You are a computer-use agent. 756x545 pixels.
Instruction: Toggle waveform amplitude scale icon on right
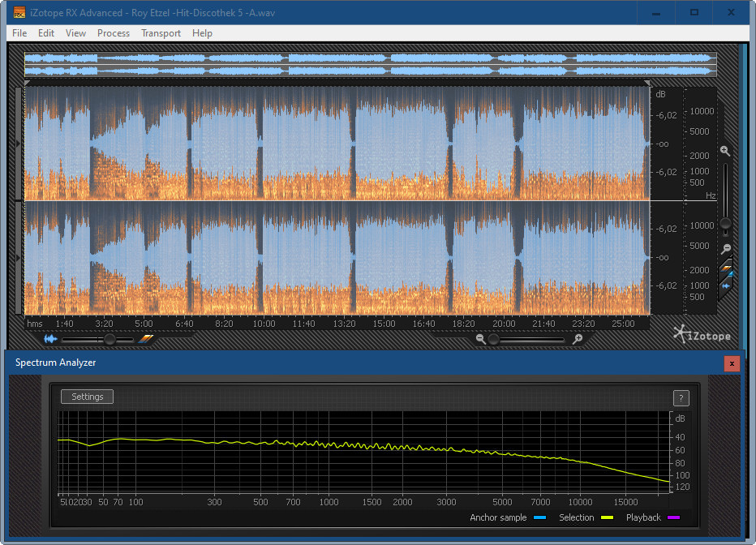tap(727, 285)
